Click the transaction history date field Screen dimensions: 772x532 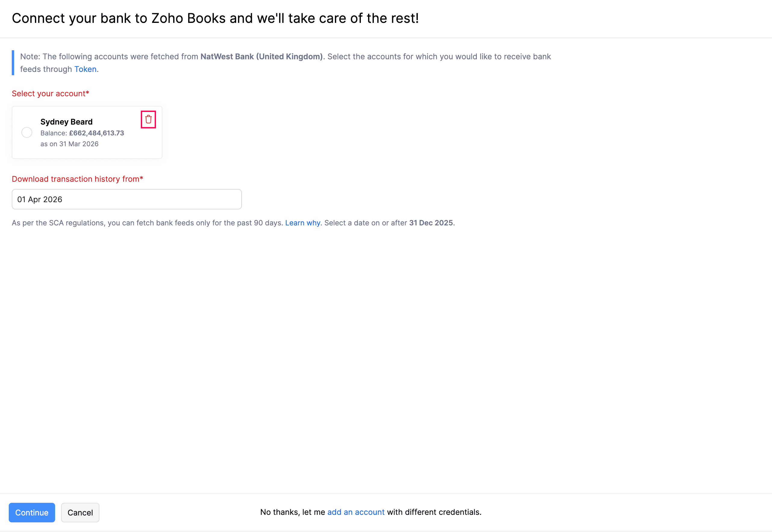click(127, 199)
